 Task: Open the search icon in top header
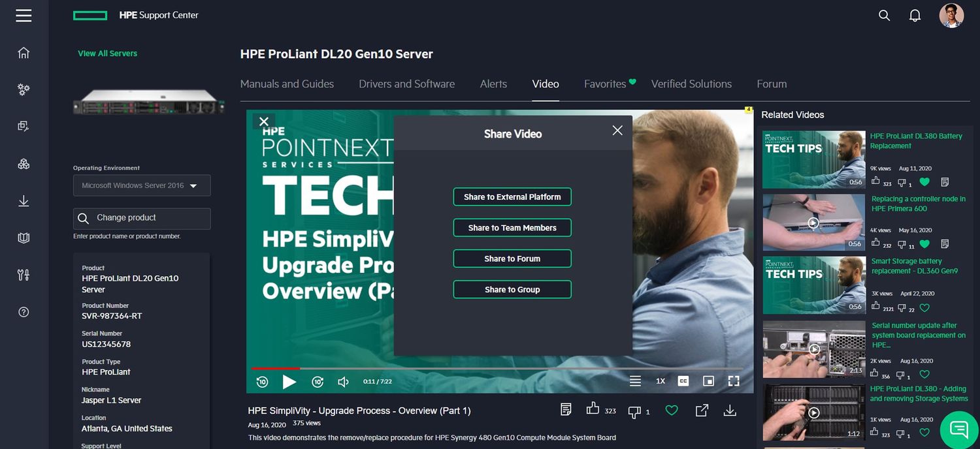tap(885, 15)
